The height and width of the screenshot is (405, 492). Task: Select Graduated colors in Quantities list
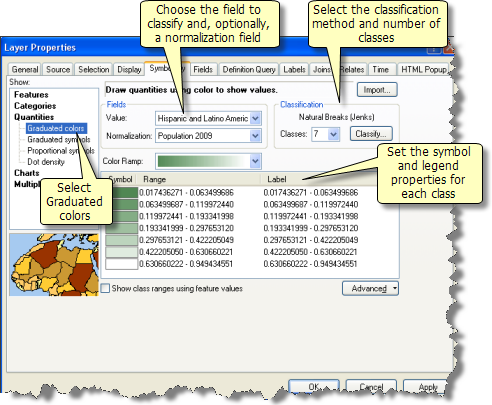coord(56,128)
